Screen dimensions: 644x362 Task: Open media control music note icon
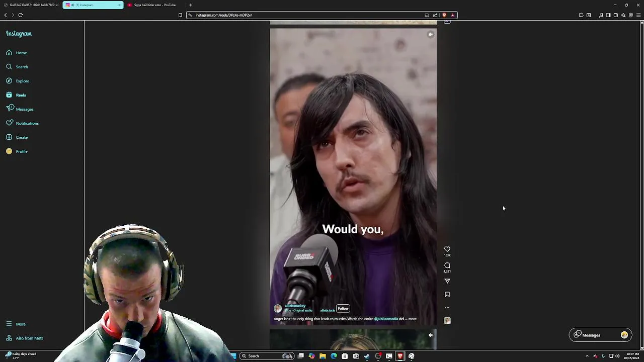[601, 15]
